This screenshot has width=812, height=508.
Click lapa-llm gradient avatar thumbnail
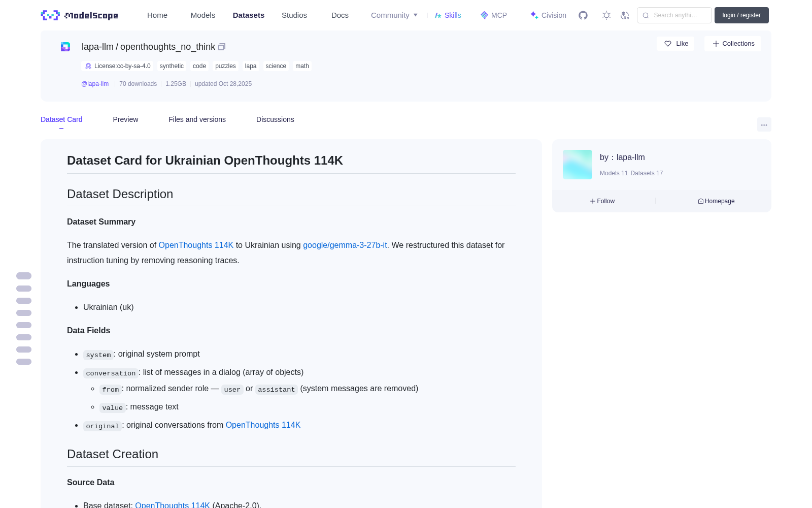578,165
